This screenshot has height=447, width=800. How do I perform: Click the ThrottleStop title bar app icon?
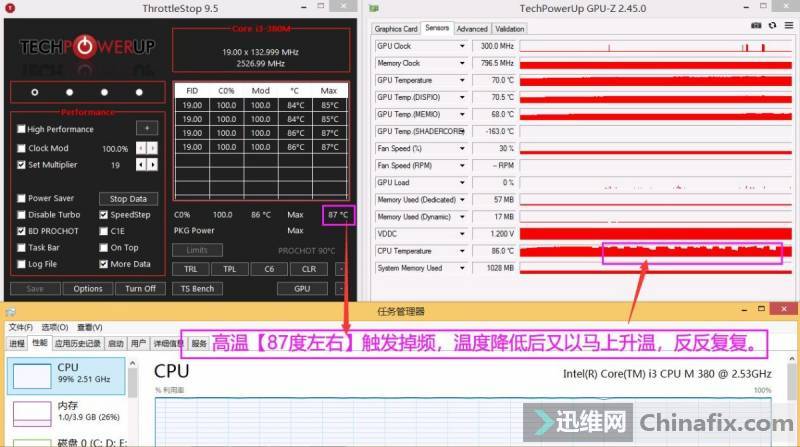(8, 8)
